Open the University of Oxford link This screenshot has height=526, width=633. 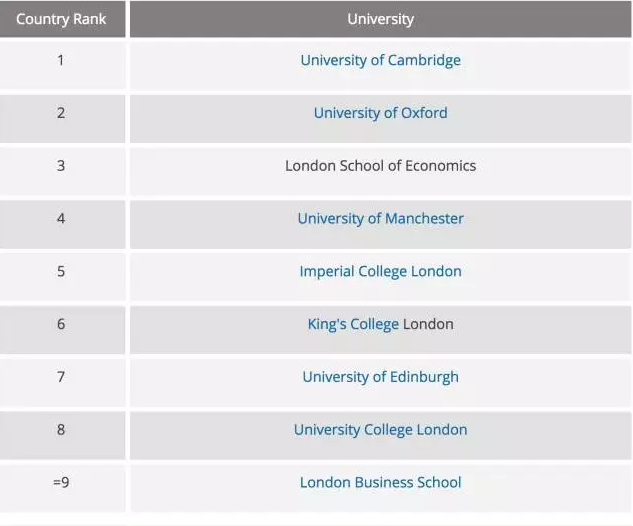[x=380, y=113]
